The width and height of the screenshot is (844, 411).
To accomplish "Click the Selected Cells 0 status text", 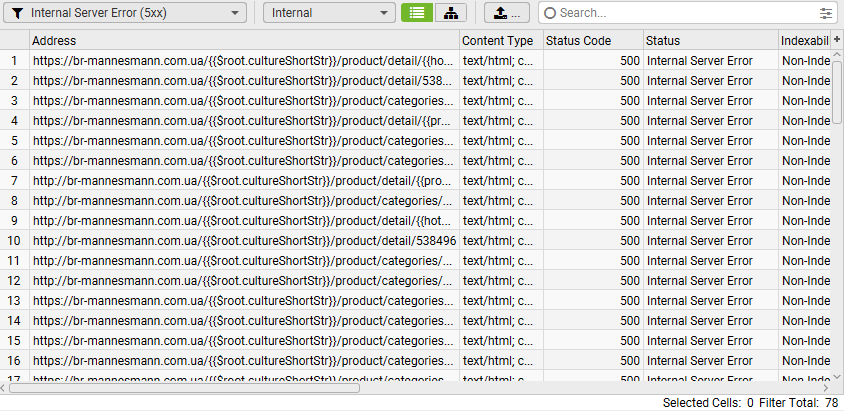I will pyautogui.click(x=708, y=402).
